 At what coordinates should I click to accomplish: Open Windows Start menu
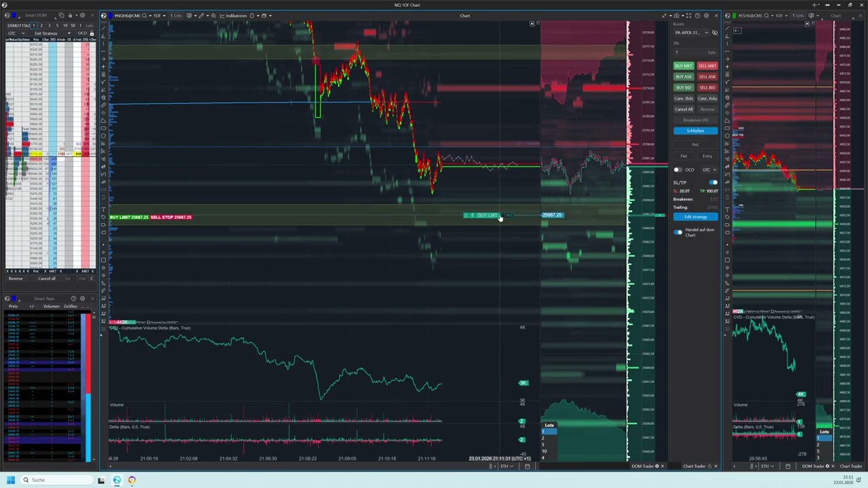click(x=10, y=480)
